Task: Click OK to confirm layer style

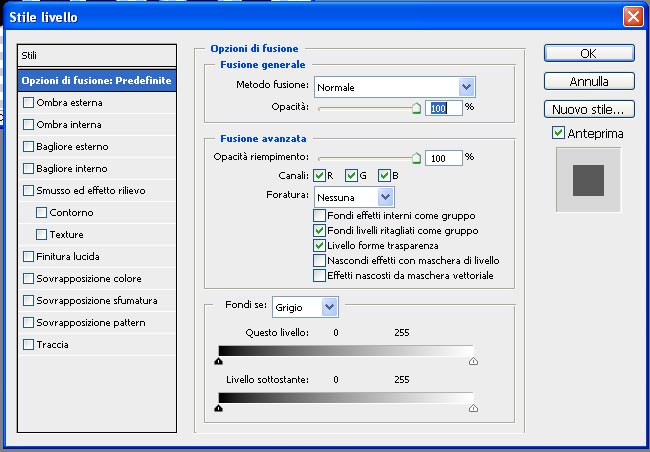Action: click(589, 53)
